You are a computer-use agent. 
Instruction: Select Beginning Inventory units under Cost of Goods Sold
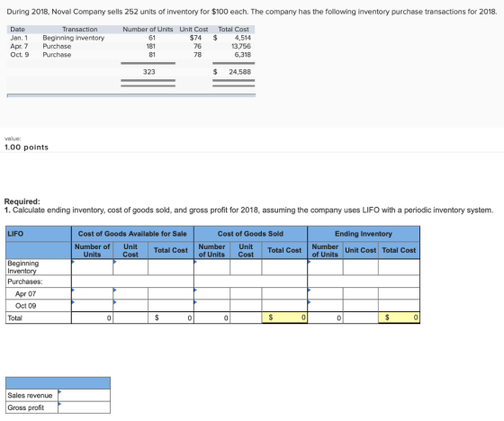click(x=211, y=267)
